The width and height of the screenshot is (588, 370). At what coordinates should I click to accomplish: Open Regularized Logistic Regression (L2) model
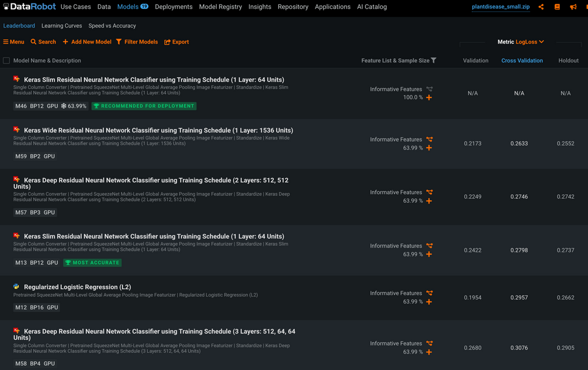tap(77, 287)
